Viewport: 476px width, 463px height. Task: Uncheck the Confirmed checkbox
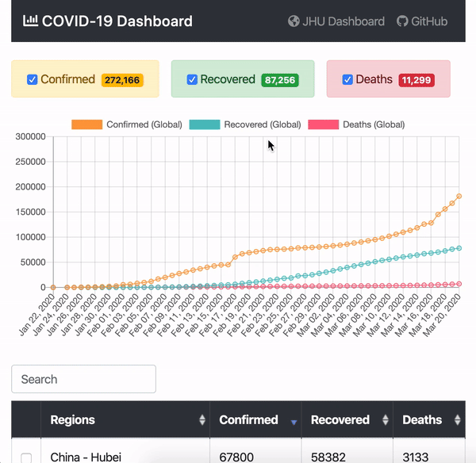[33, 79]
